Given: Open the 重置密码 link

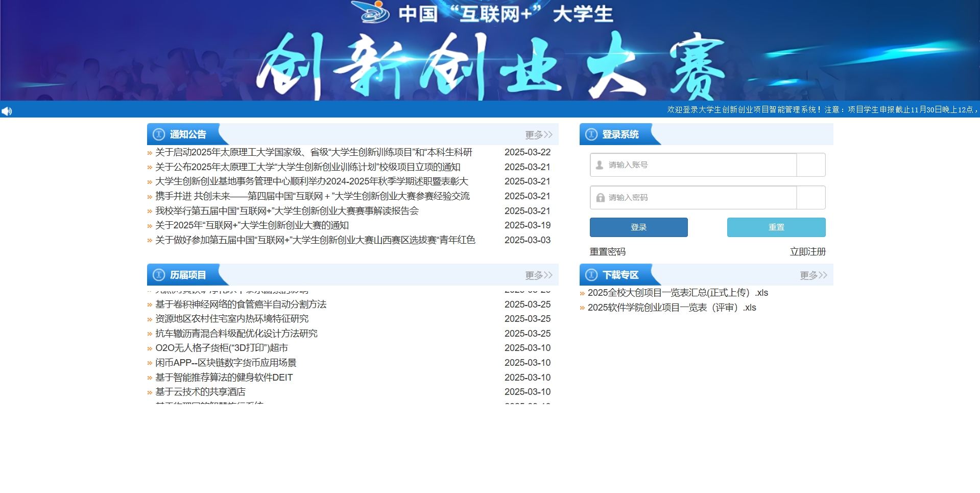Looking at the screenshot, I should [608, 252].
